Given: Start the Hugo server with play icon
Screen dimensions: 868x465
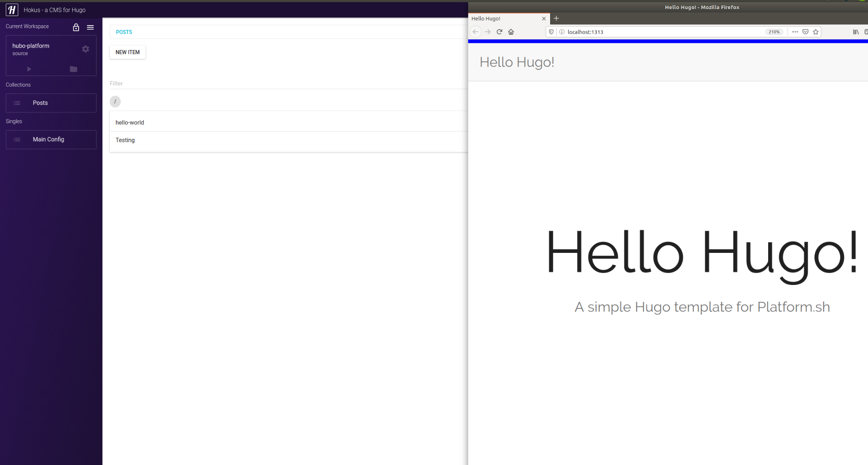Looking at the screenshot, I should pos(29,69).
